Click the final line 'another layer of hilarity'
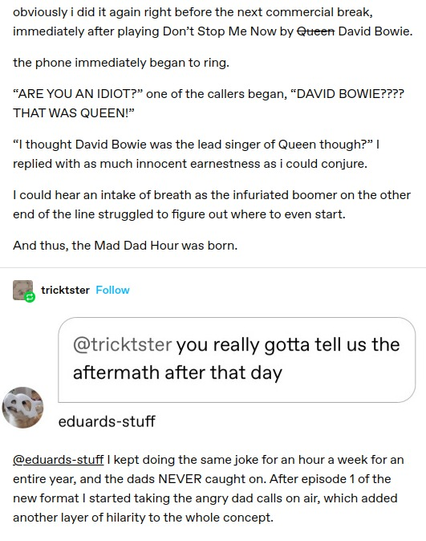The width and height of the screenshot is (426, 541). pos(143,518)
